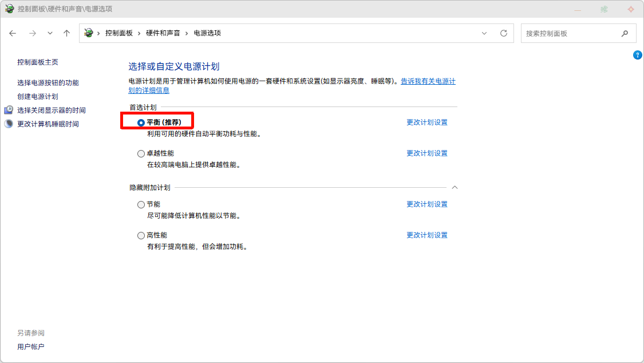Open 控制面板主页 link
Image resolution: width=644 pixels, height=363 pixels.
click(38, 62)
